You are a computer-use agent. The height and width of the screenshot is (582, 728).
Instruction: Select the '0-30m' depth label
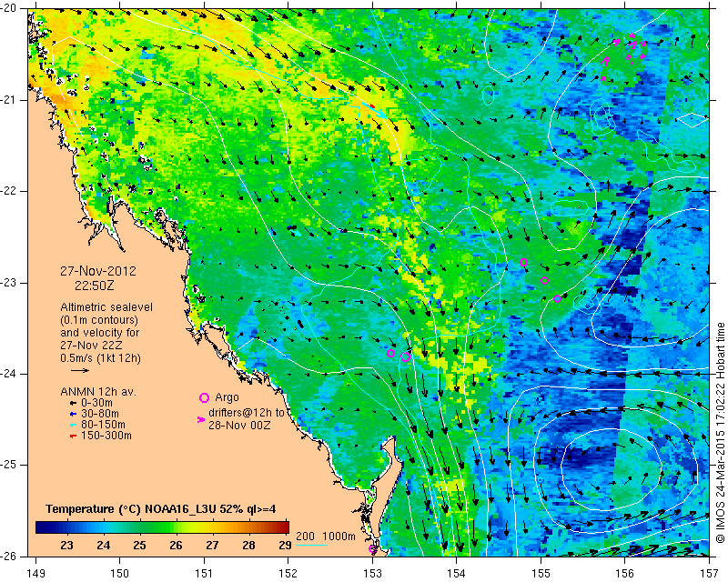tap(96, 403)
